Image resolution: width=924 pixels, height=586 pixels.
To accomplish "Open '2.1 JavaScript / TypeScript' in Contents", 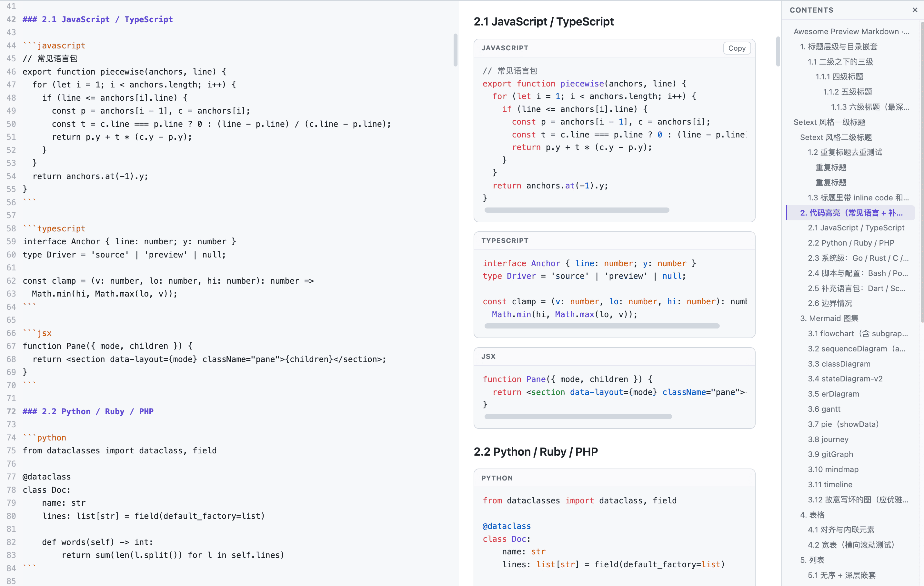I will click(856, 227).
